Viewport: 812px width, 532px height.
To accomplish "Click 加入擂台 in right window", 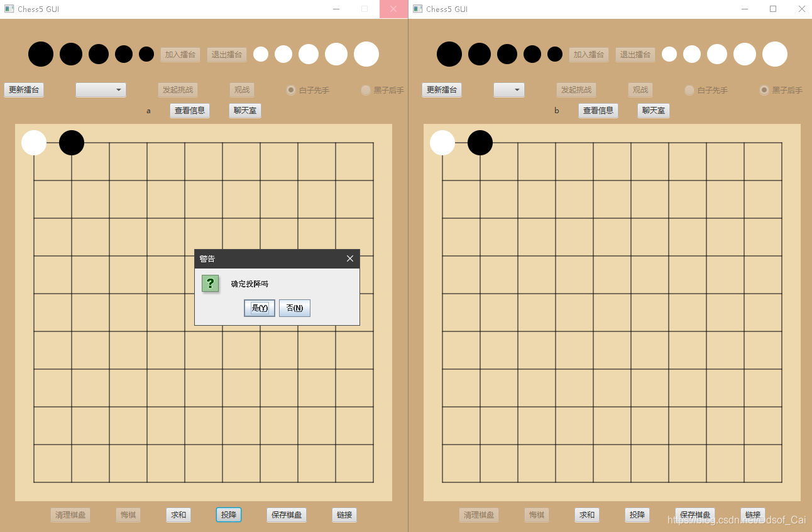I will (x=589, y=55).
